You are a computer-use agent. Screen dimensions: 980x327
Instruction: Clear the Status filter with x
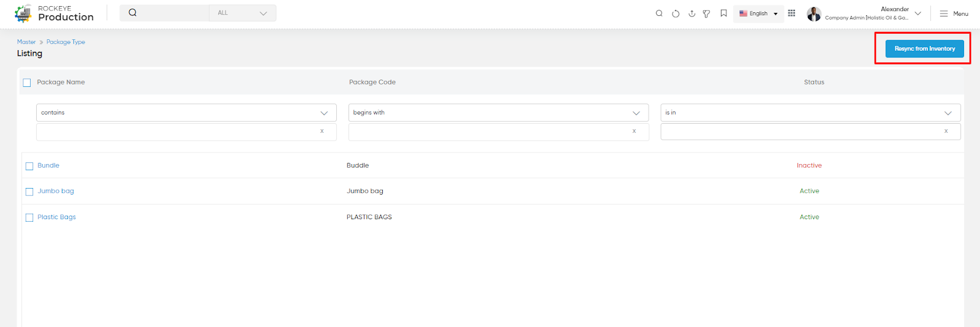(x=946, y=131)
